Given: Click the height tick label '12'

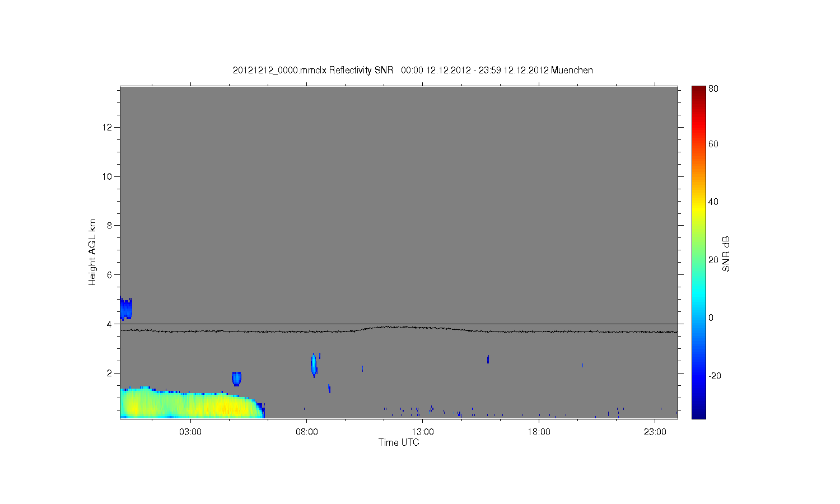Looking at the screenshot, I should coord(108,128).
